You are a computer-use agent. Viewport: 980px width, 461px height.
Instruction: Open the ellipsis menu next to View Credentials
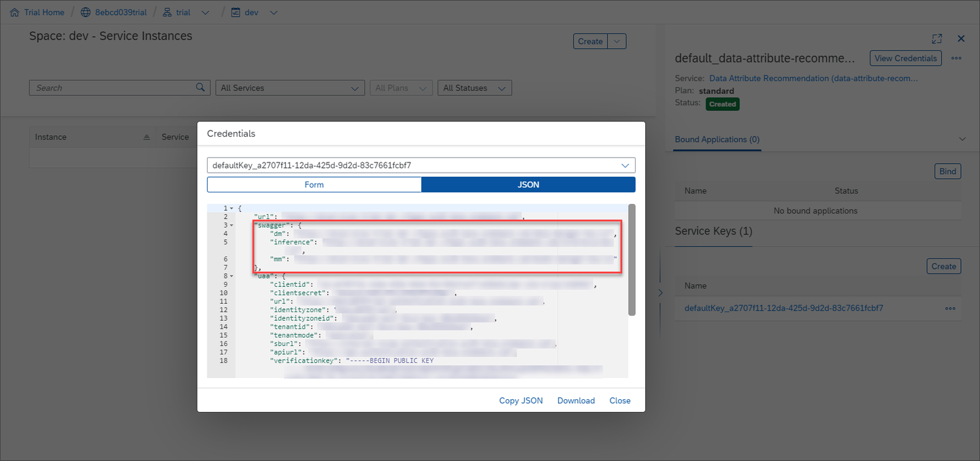[956, 58]
